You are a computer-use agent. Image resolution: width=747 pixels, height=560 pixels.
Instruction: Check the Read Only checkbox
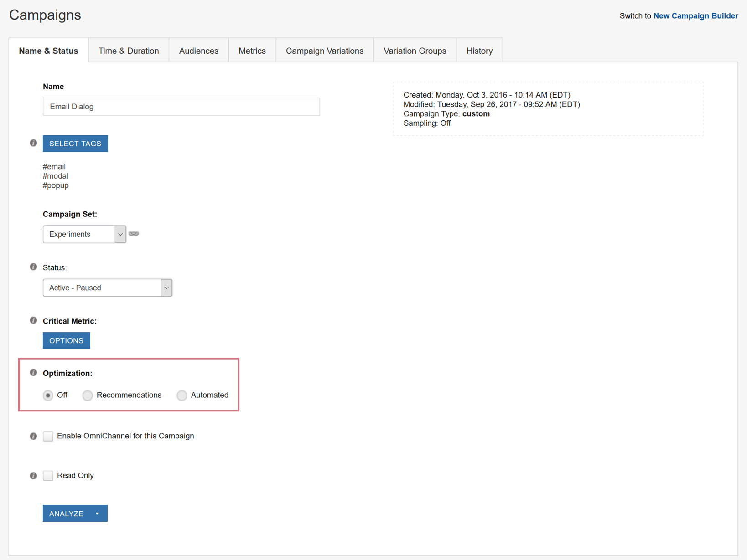click(48, 476)
